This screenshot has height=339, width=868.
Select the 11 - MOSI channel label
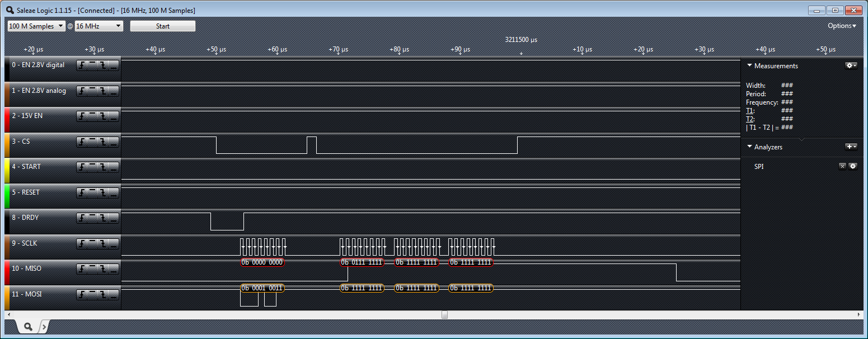[27, 294]
